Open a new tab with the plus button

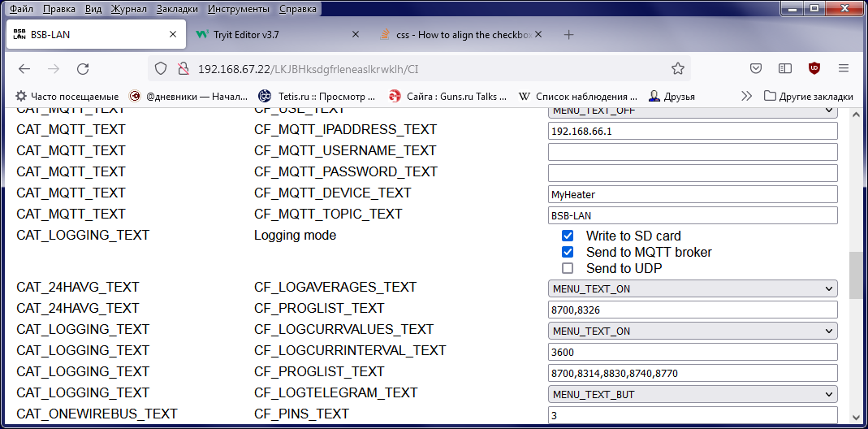[568, 34]
